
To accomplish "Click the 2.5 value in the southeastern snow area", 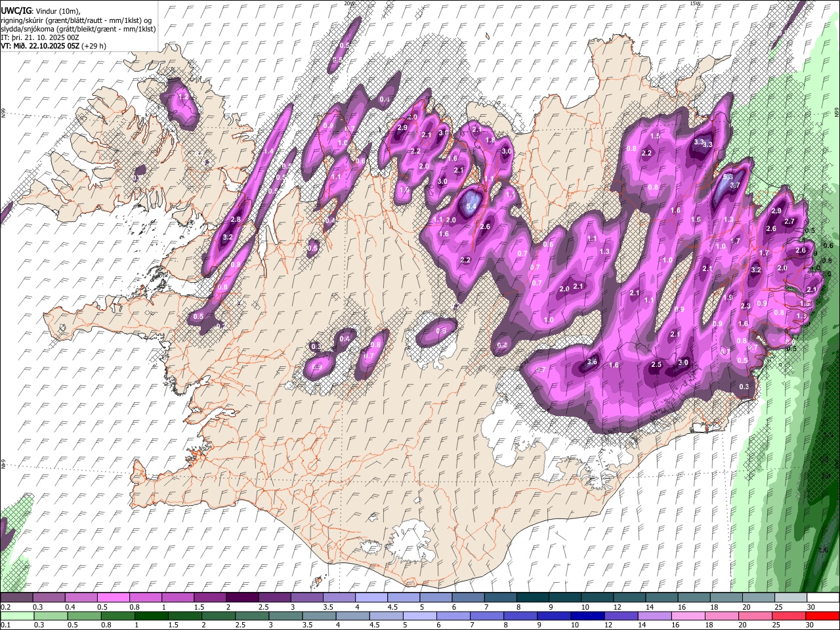I will pyautogui.click(x=656, y=364).
